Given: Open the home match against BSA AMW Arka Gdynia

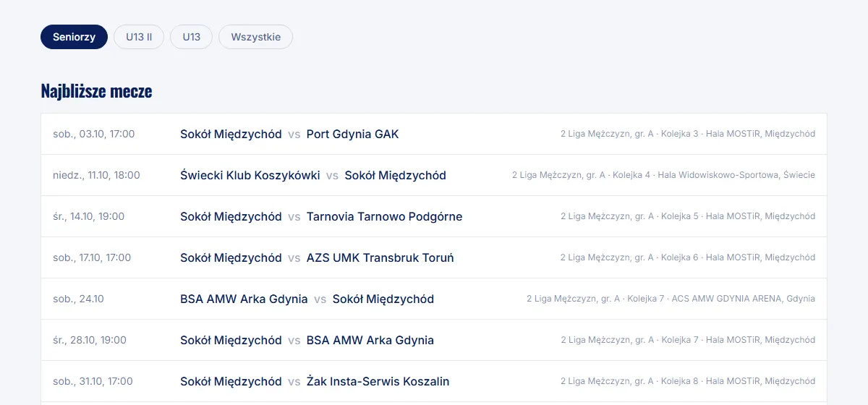Looking at the screenshot, I should [x=434, y=340].
